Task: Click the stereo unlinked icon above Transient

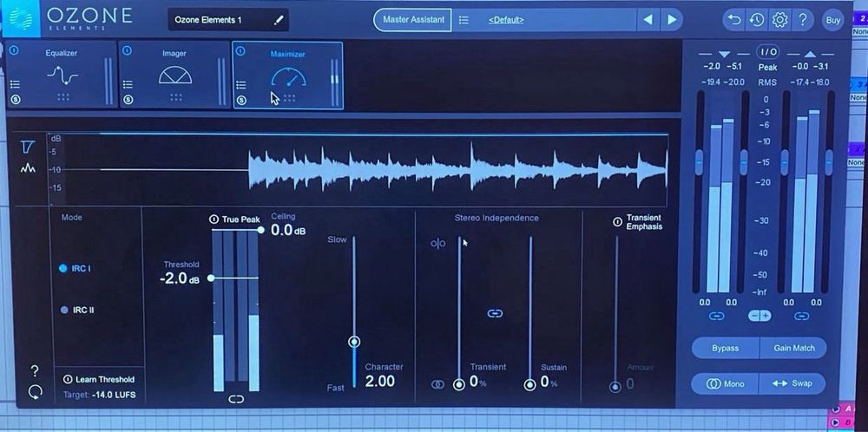Action: point(437,244)
